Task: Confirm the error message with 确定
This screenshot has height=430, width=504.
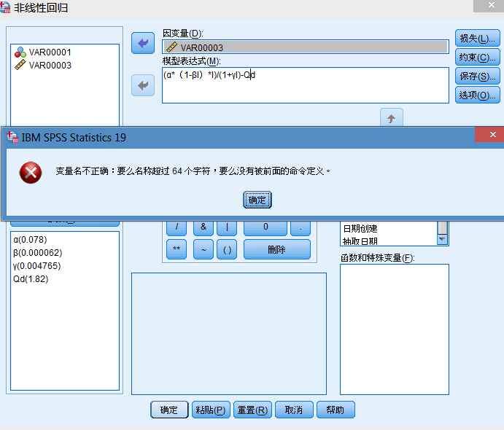Action: click(x=257, y=200)
